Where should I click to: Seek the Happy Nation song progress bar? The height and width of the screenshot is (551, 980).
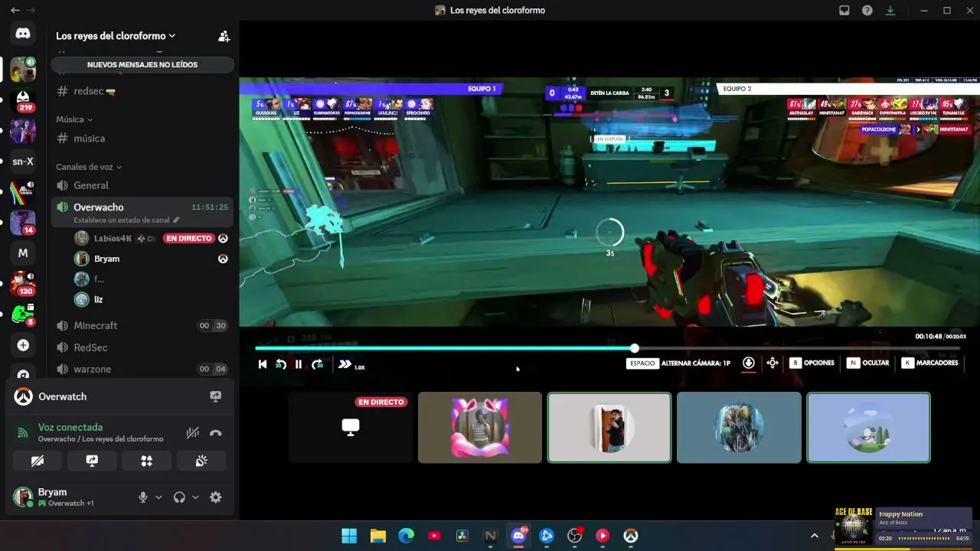pyautogui.click(x=924, y=538)
